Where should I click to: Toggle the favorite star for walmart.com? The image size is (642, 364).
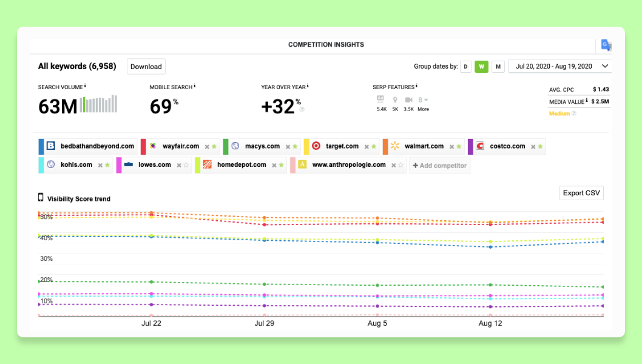tap(459, 146)
